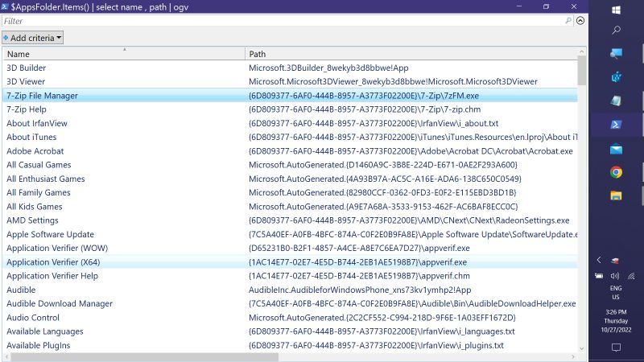
Task: Click the battery tray icon
Action: point(599,276)
